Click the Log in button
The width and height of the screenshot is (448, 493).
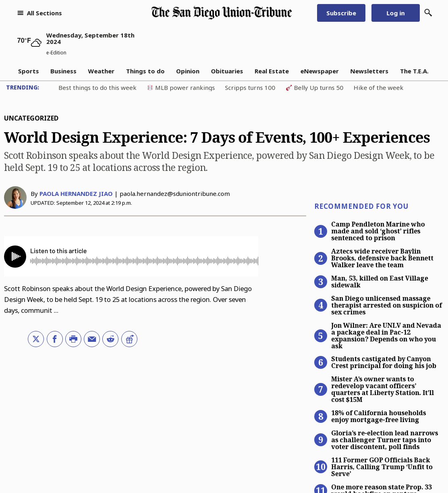click(x=396, y=13)
